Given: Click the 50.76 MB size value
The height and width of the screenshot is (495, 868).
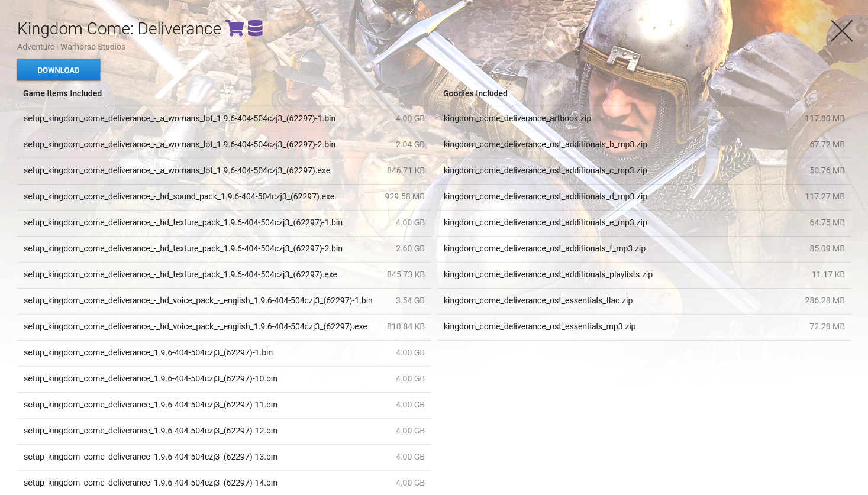Looking at the screenshot, I should [827, 170].
